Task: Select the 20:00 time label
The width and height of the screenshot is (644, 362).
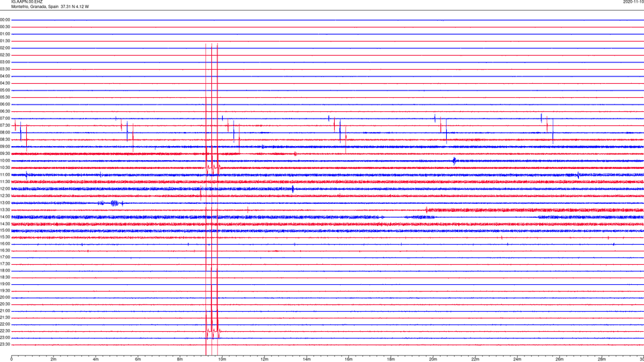Action: (5, 298)
